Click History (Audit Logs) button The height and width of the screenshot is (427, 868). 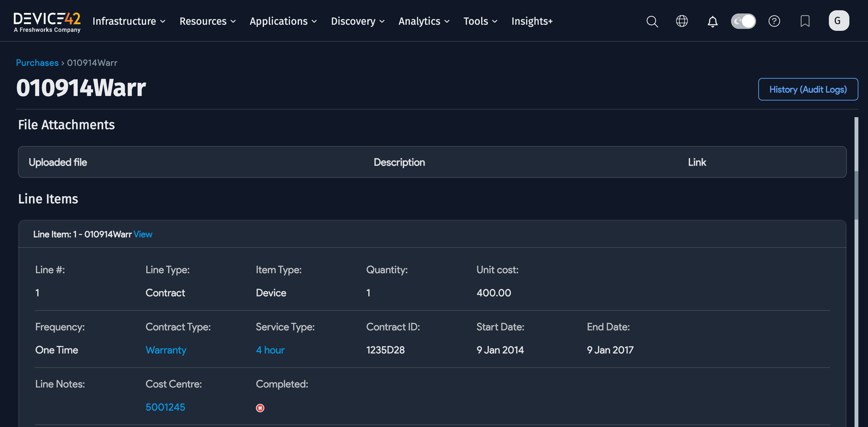click(808, 89)
